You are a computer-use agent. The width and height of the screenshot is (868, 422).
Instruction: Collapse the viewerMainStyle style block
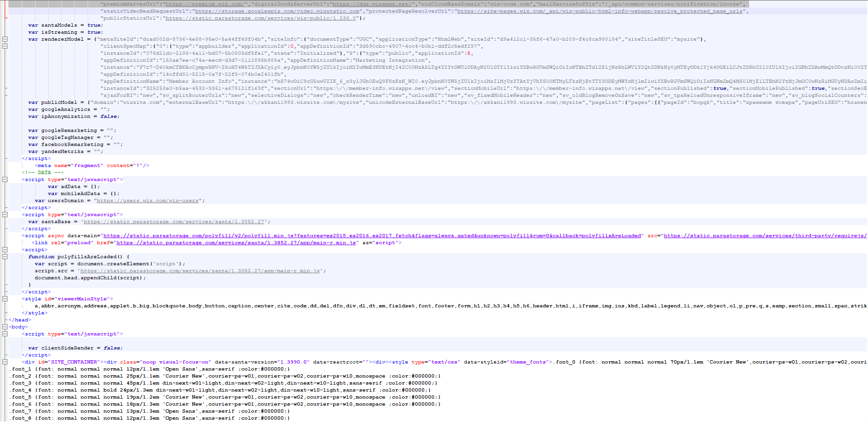5,299
